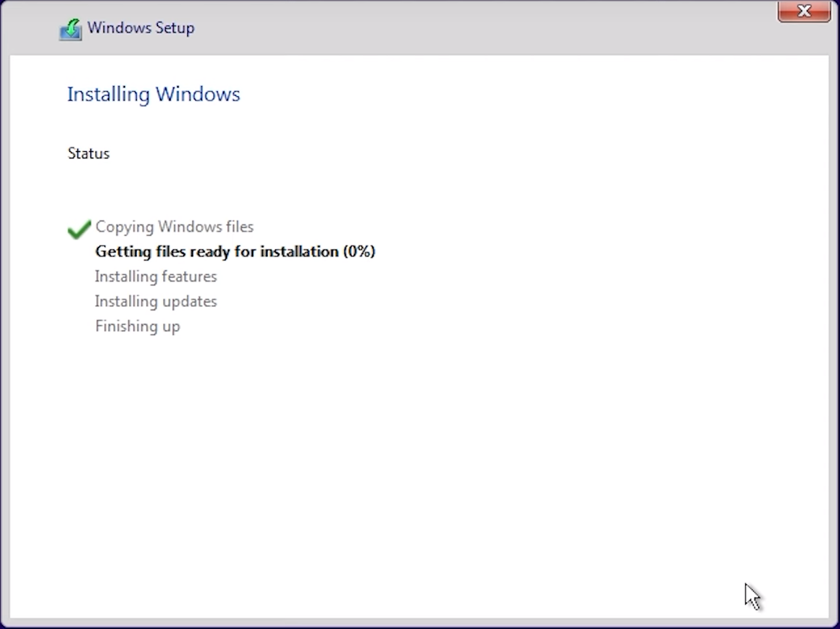840x629 pixels.
Task: Click the bold word 'Getting'
Action: coord(123,252)
